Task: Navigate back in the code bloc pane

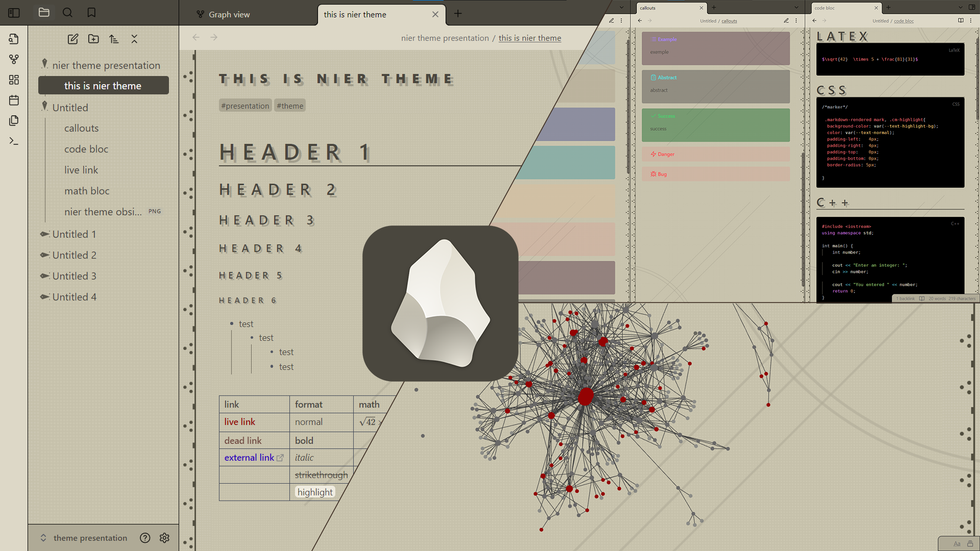Action: [815, 21]
